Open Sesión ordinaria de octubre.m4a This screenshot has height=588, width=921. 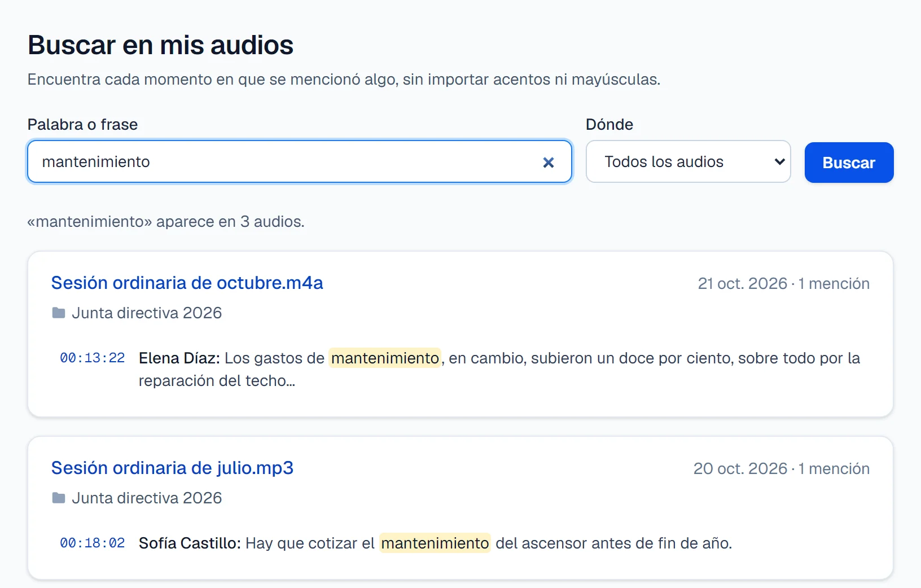click(187, 283)
